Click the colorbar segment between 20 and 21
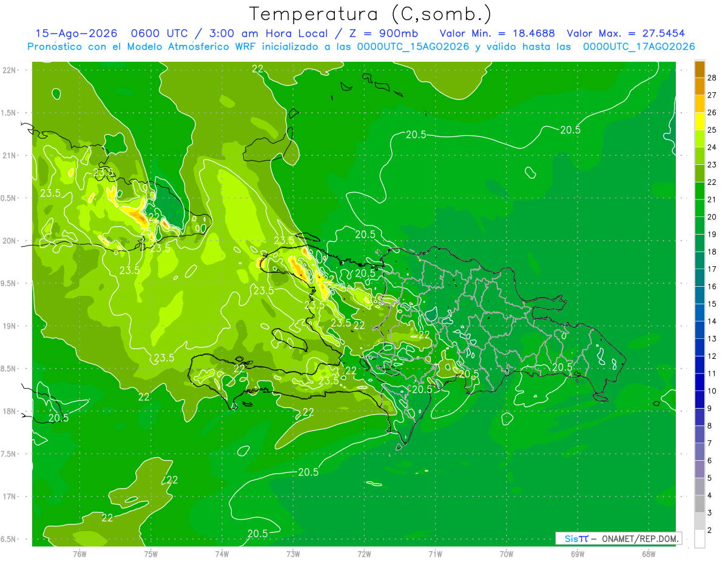Screen dimensions: 728x562 [x=699, y=208]
